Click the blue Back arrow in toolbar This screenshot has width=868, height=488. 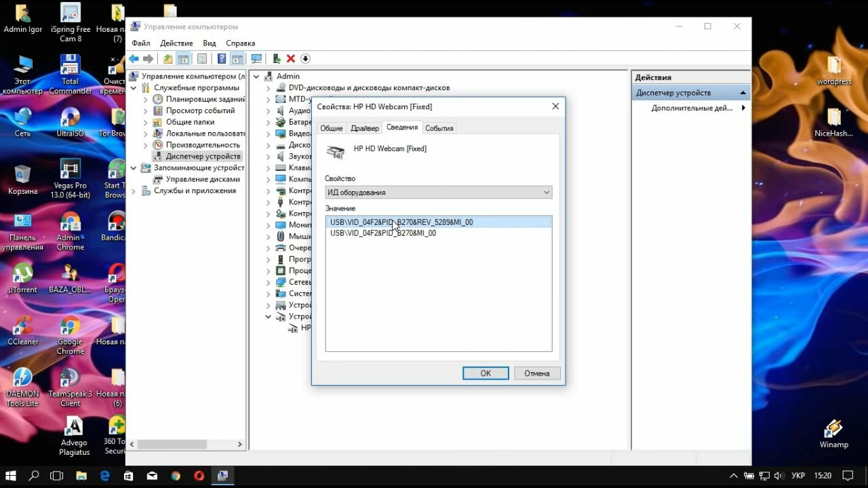tap(134, 59)
